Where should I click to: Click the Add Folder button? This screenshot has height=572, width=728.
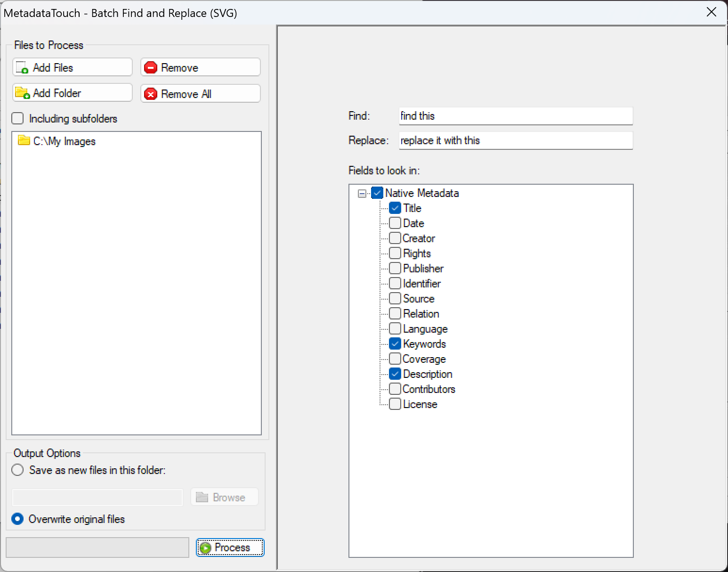click(x=73, y=93)
